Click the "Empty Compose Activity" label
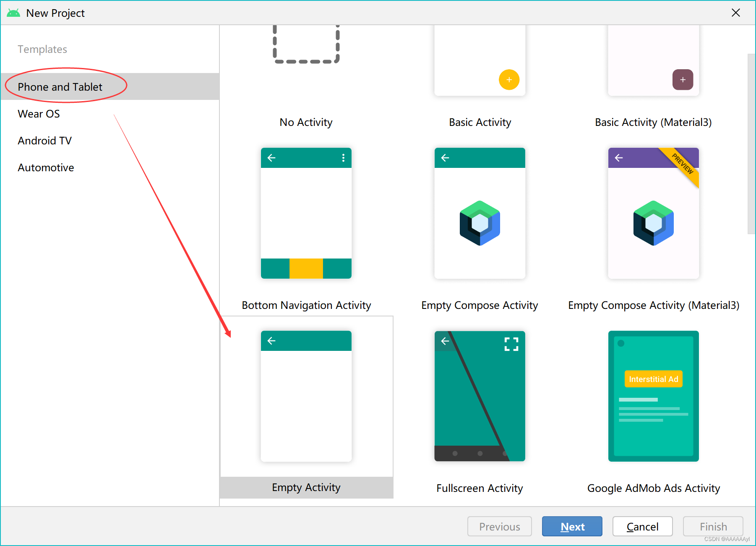This screenshot has width=756, height=546. tap(480, 305)
